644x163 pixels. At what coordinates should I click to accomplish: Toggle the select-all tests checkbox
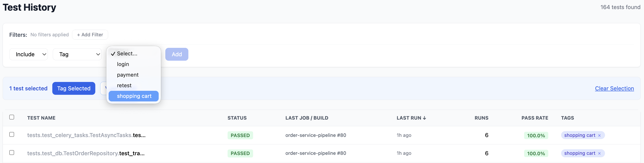point(12,117)
